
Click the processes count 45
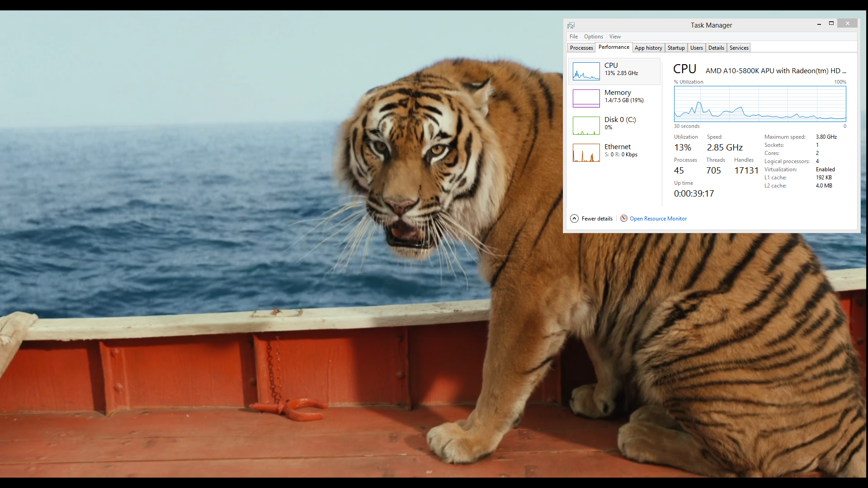pyautogui.click(x=679, y=171)
